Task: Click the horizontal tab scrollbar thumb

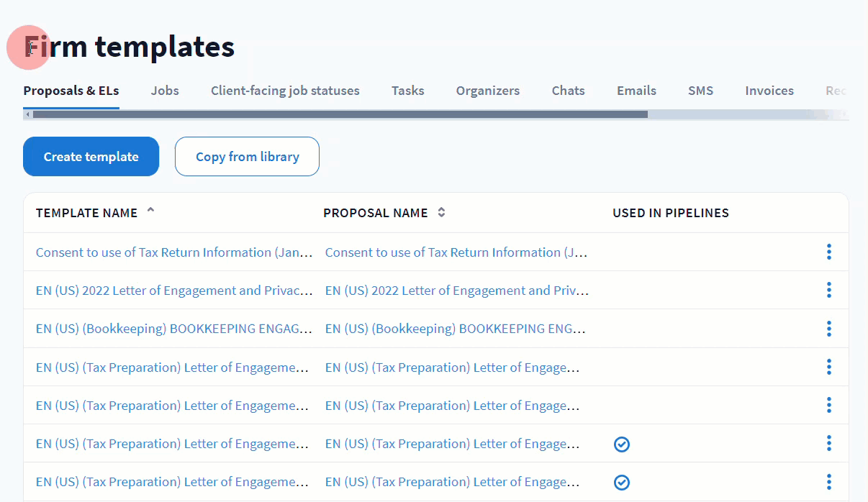Action: pos(340,114)
